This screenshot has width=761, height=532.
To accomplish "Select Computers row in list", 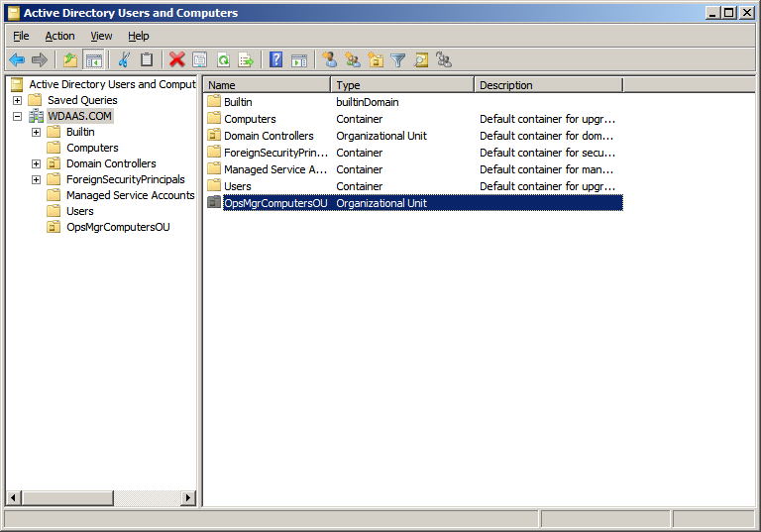I will coord(414,119).
